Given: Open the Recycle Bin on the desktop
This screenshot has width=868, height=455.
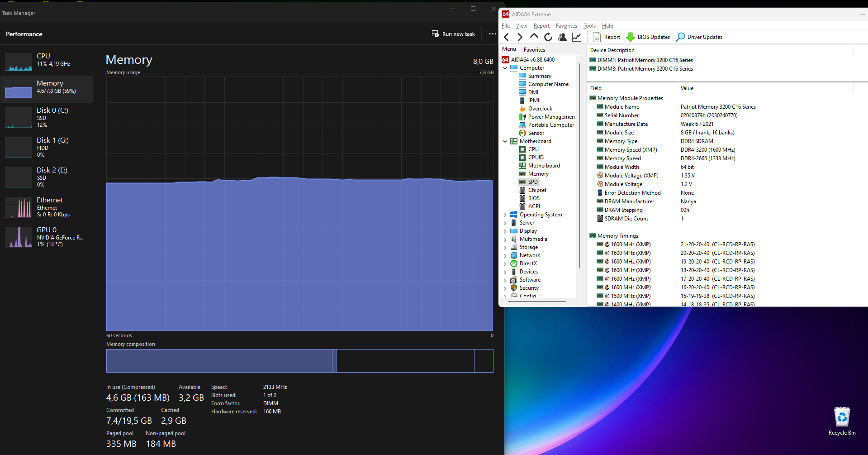Looking at the screenshot, I should point(842,421).
